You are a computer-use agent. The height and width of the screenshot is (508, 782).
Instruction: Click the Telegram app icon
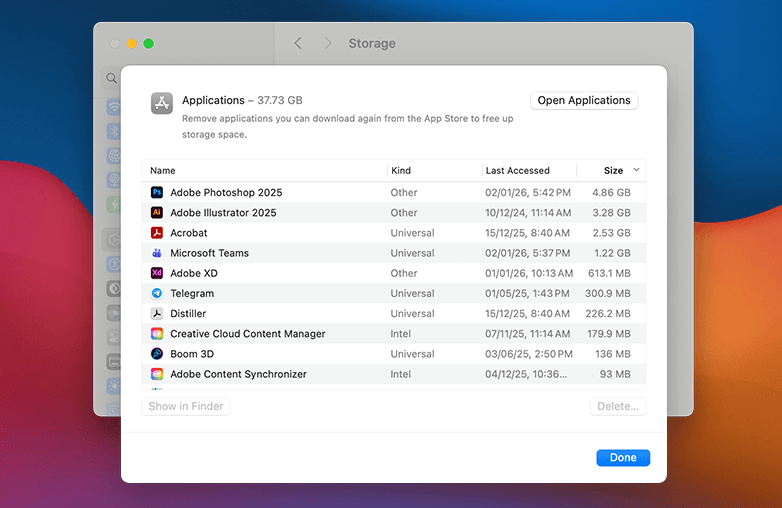pyautogui.click(x=157, y=294)
